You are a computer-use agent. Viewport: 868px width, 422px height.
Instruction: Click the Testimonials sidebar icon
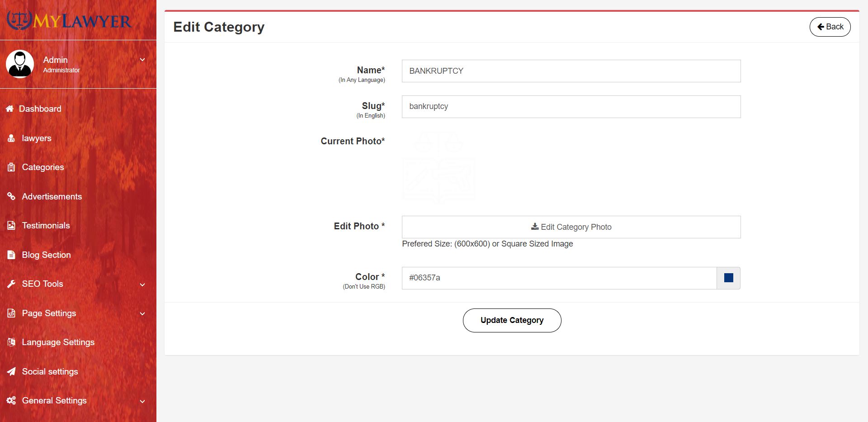pyautogui.click(x=11, y=226)
